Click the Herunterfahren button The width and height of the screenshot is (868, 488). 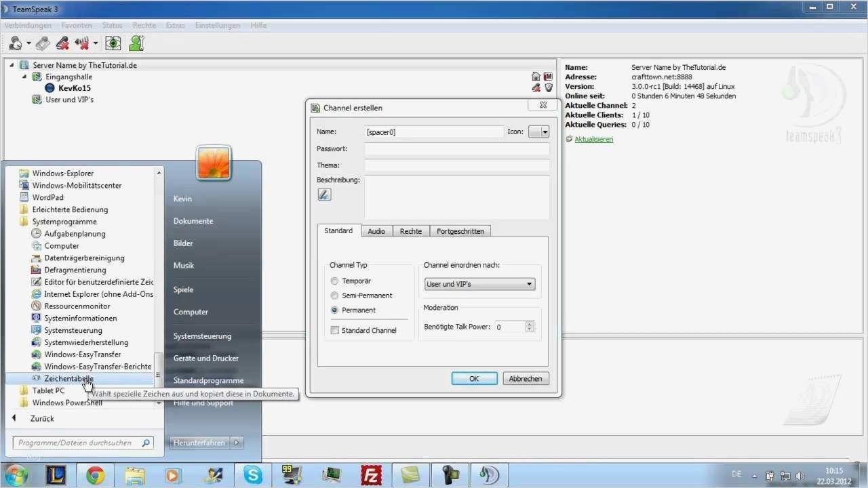199,443
